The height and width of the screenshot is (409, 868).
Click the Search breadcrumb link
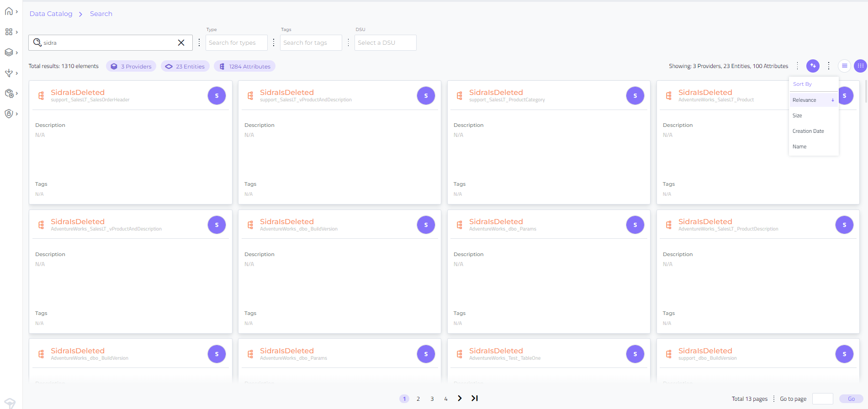(x=101, y=14)
